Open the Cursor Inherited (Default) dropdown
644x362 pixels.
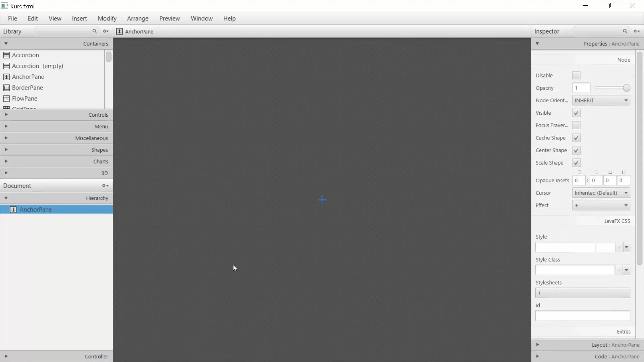(601, 193)
